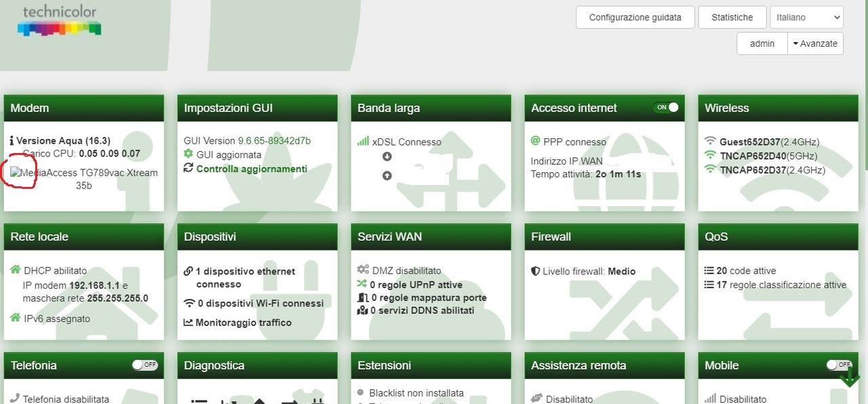The height and width of the screenshot is (404, 868).
Task: Click the gears icon beside DMZ disabilitato
Action: coord(363,270)
